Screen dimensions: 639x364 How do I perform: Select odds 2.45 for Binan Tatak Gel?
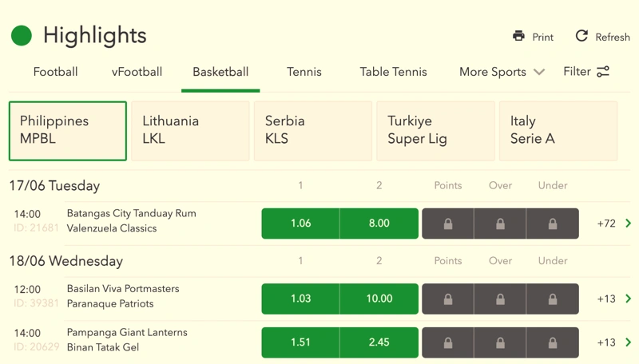point(379,342)
